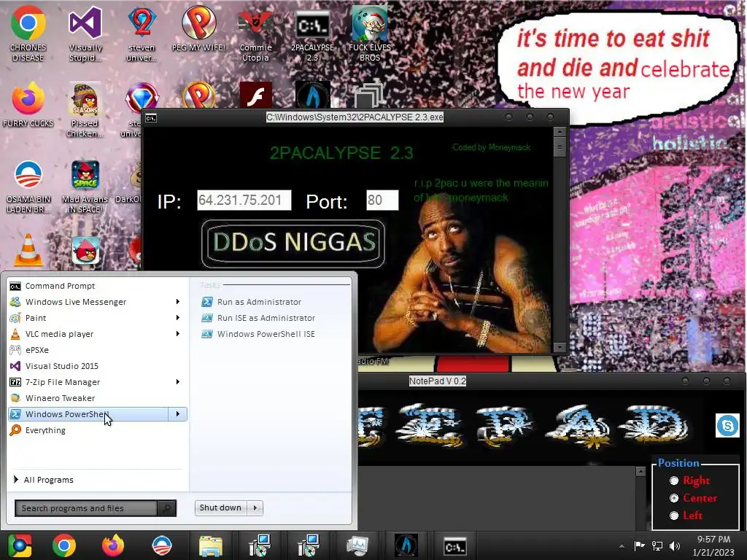Open the Obama logo taskbar icon
Screen dimensions: 747x560
click(x=162, y=545)
